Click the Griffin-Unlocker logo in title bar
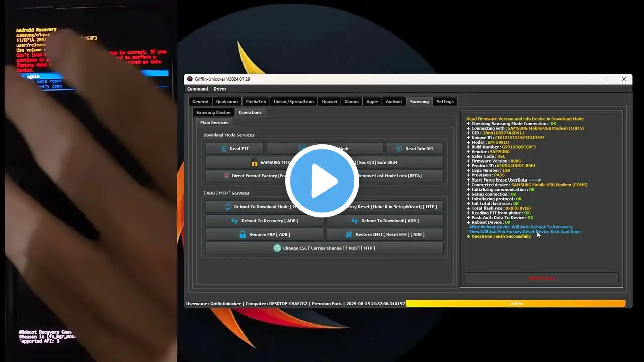The width and height of the screenshot is (644, 362). coord(190,79)
